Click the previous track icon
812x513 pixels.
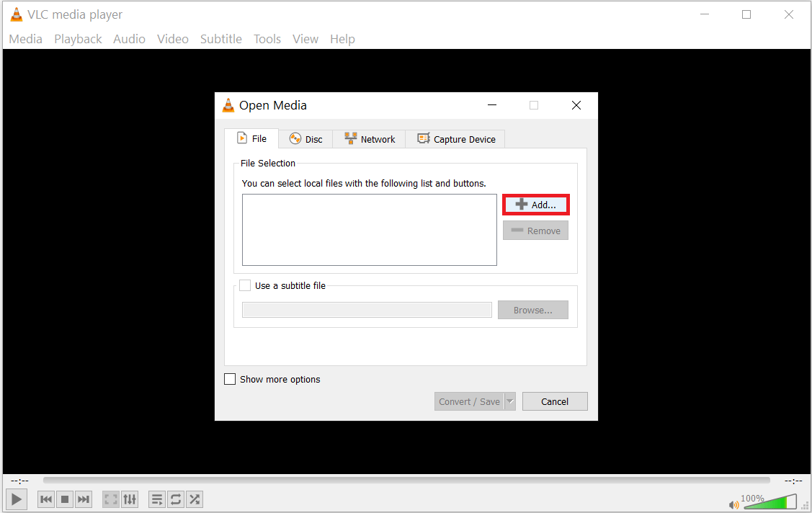point(46,499)
